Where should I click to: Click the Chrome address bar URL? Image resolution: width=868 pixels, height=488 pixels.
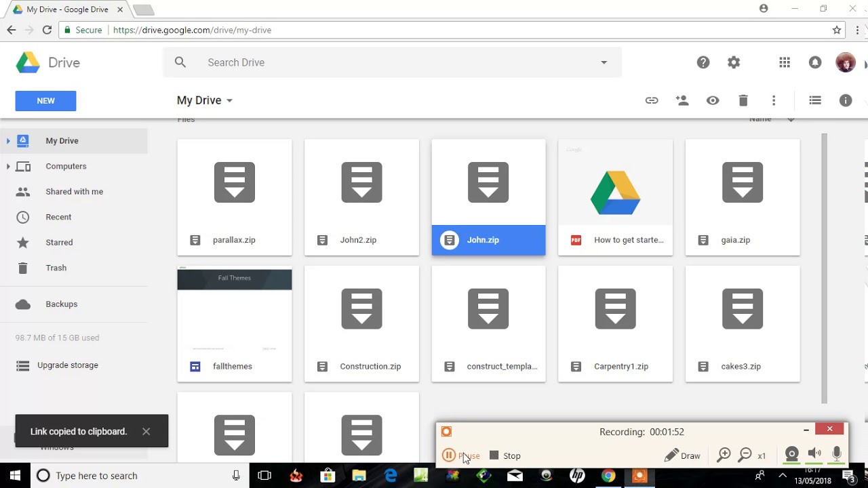pyautogui.click(x=192, y=30)
